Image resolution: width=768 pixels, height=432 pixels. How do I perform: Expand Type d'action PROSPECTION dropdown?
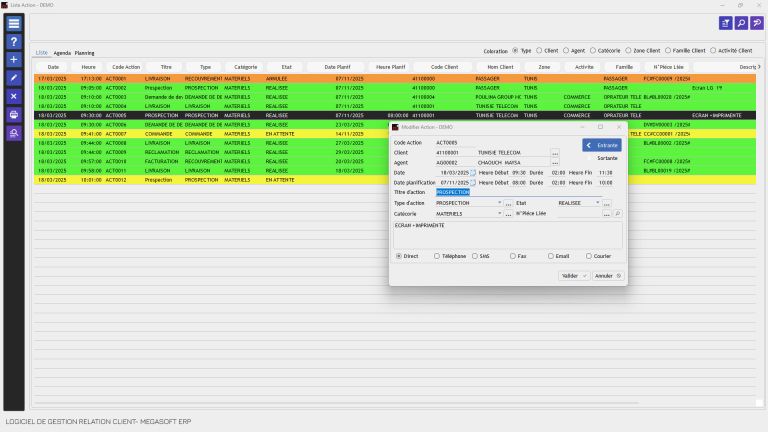coord(500,203)
